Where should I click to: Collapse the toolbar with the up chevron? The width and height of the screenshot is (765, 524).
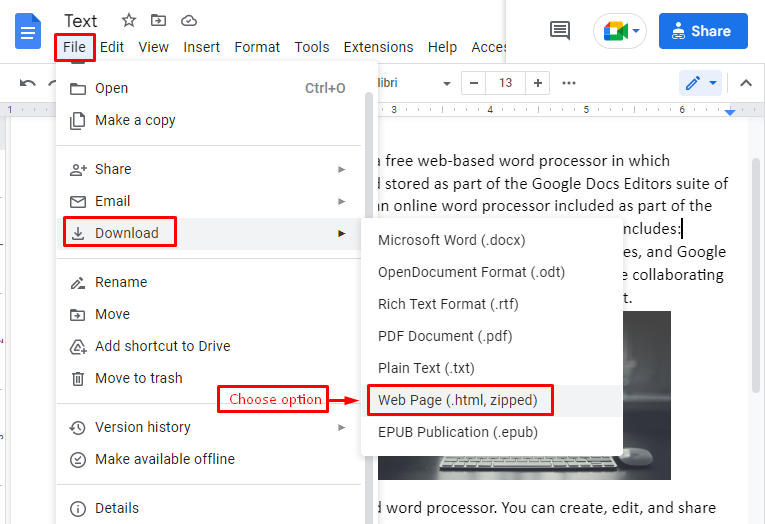(x=745, y=83)
